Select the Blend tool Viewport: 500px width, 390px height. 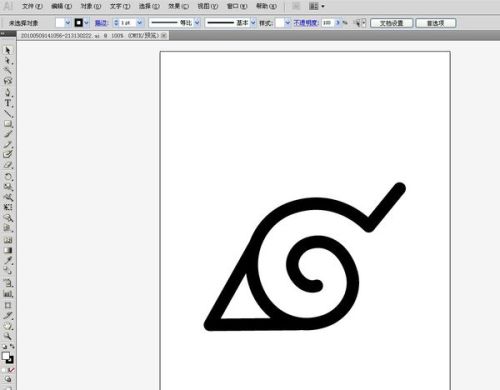coord(8,271)
